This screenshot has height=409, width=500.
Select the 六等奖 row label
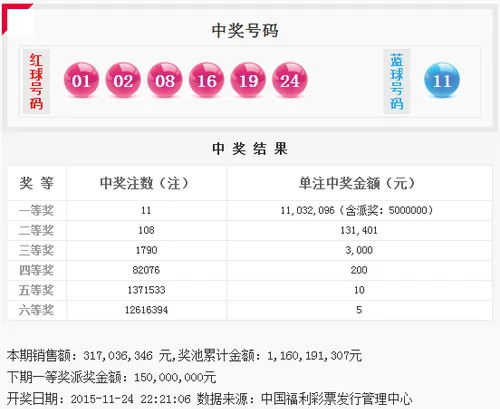point(36,310)
